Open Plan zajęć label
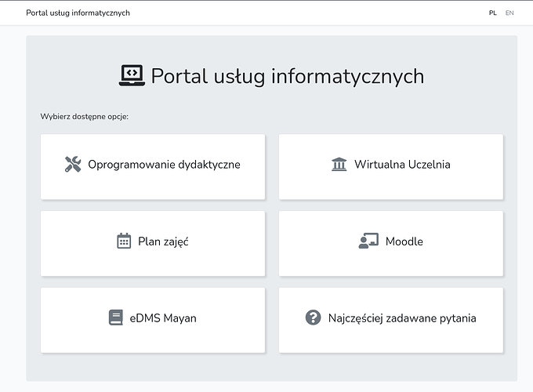The width and height of the screenshot is (533, 392). (163, 241)
